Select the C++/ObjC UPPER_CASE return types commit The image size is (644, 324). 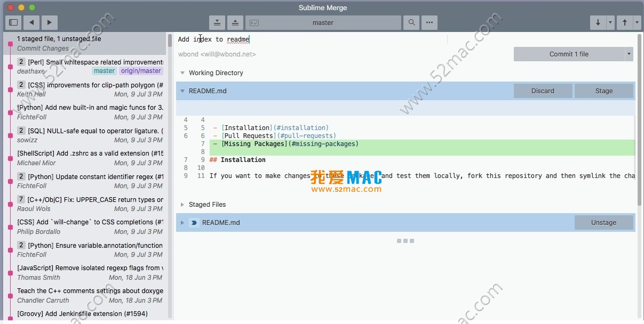(x=85, y=204)
